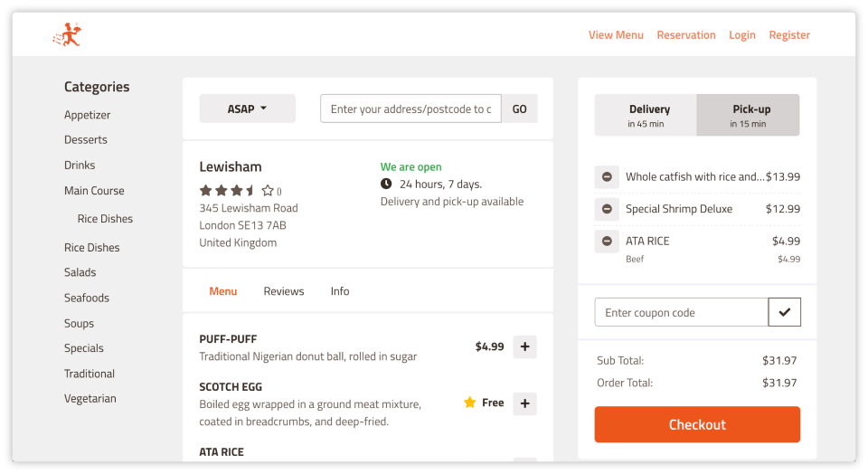Select the Drinks category
Viewport: 868px width, 474px height.
pyautogui.click(x=80, y=165)
